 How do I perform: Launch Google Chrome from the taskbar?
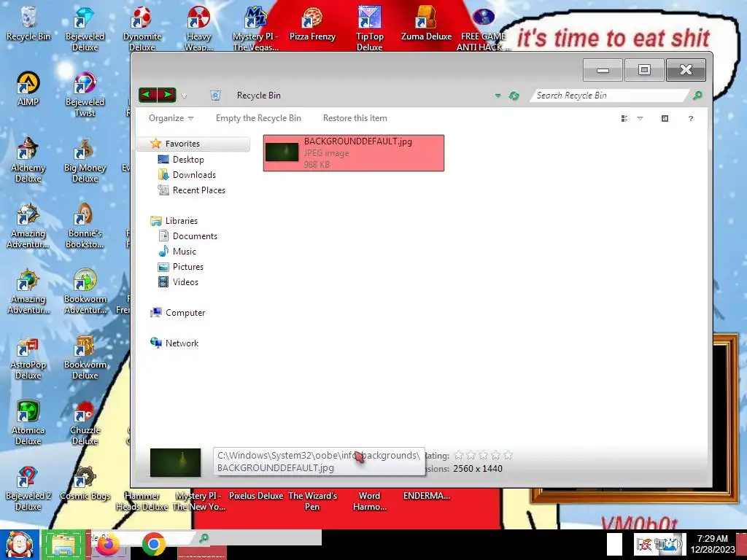pos(153,544)
